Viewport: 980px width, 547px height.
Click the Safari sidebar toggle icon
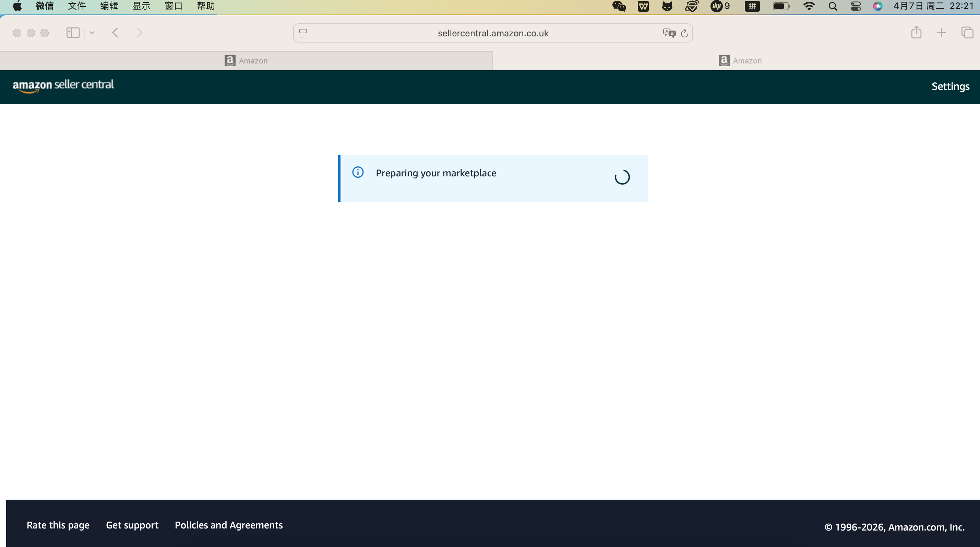pyautogui.click(x=73, y=33)
